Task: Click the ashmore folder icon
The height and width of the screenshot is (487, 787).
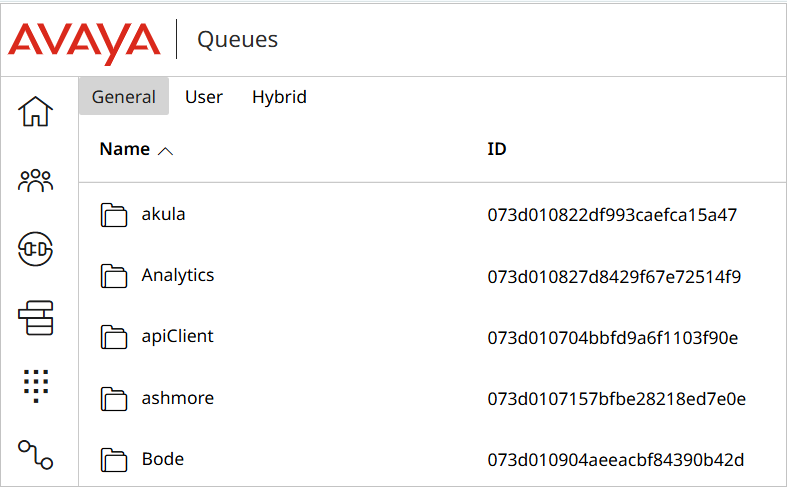Action: (114, 399)
